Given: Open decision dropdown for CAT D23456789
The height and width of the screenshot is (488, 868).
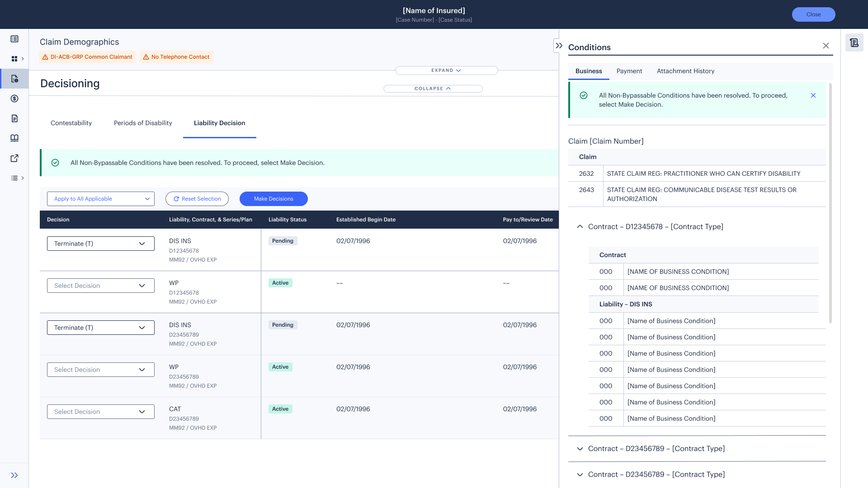Looking at the screenshot, I should coord(101,412).
